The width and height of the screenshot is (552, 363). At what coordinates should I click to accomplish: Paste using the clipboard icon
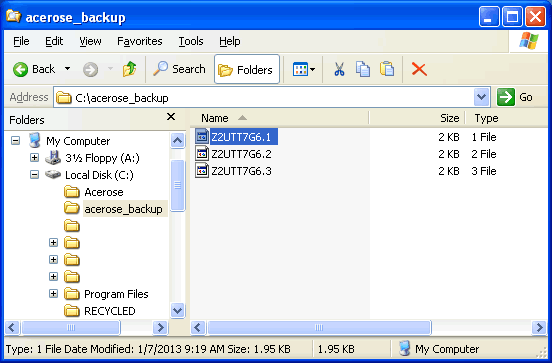coord(387,69)
